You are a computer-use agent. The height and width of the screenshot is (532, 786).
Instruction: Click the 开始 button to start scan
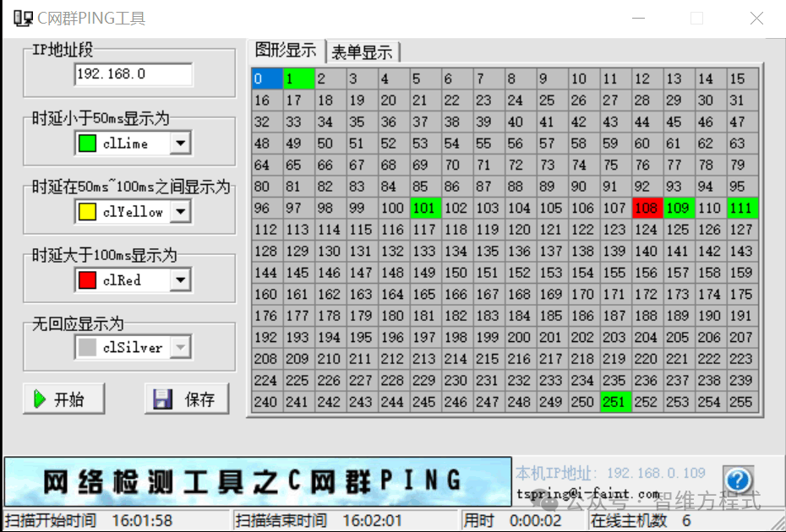tap(63, 399)
